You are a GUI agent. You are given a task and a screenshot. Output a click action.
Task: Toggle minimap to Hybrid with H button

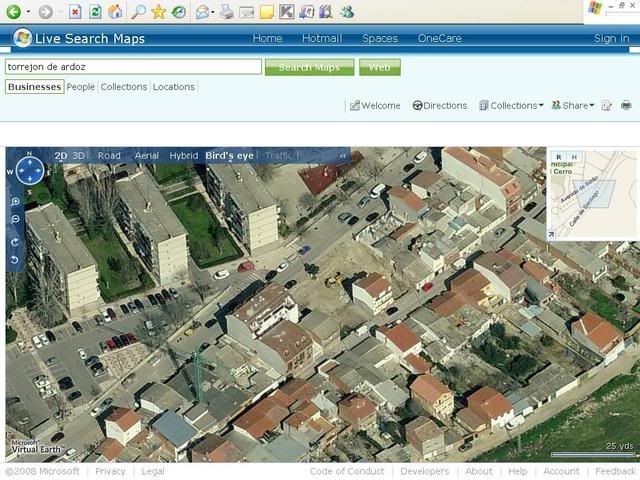(x=574, y=157)
